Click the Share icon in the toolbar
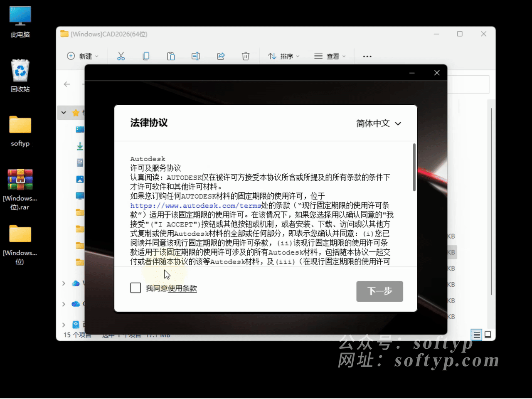The height and width of the screenshot is (399, 532). tap(221, 56)
